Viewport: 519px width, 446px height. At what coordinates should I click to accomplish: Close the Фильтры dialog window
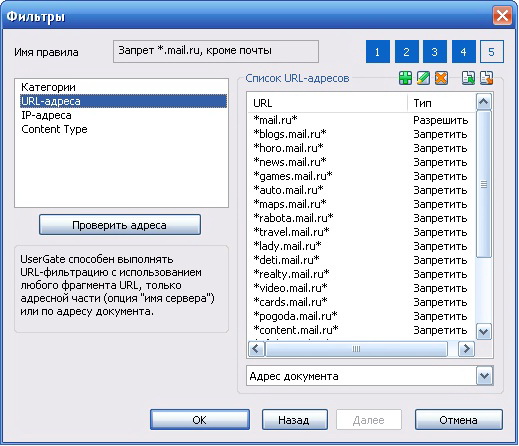coord(502,15)
